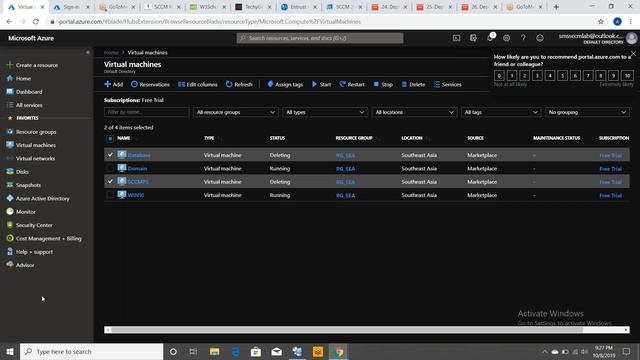Close the recommendation survey popup

click(633, 53)
